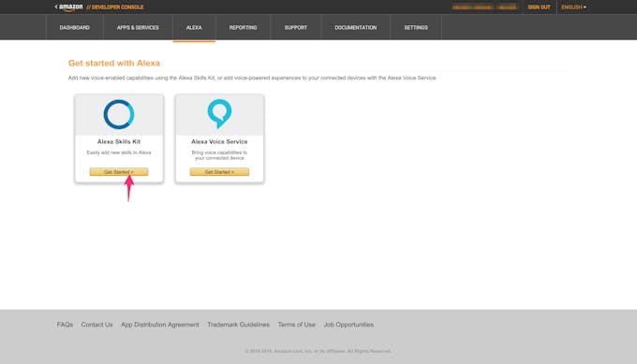
Task: Go to the Reporting tab
Action: coord(243,27)
